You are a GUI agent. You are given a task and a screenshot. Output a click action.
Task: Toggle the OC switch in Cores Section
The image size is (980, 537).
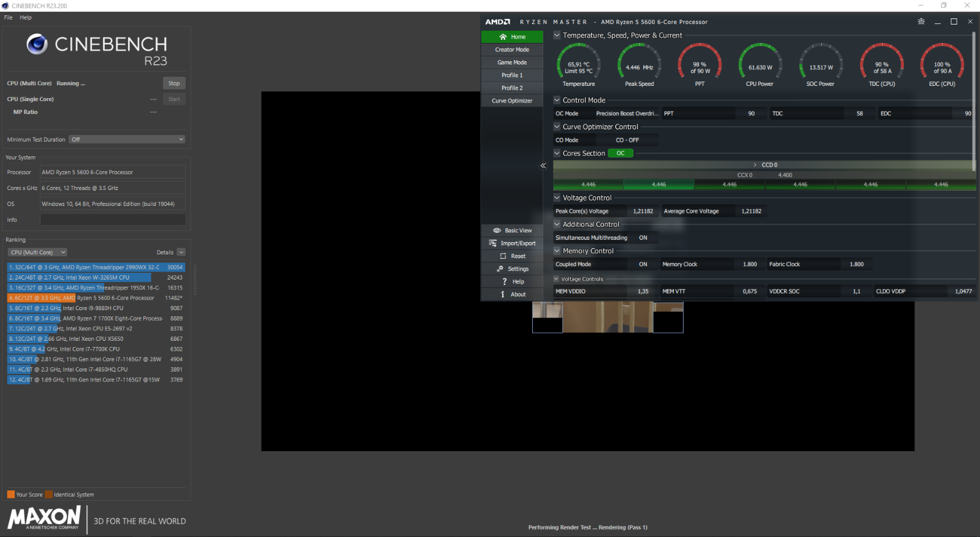(x=620, y=153)
